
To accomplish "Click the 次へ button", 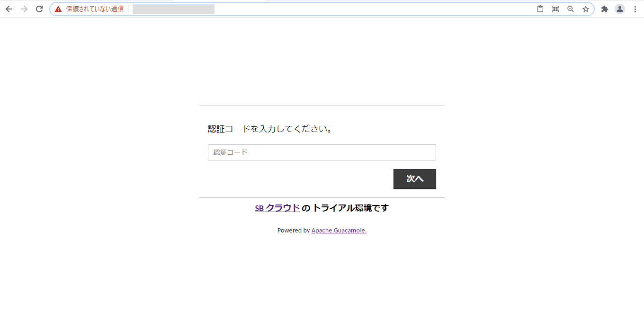I will click(x=415, y=179).
